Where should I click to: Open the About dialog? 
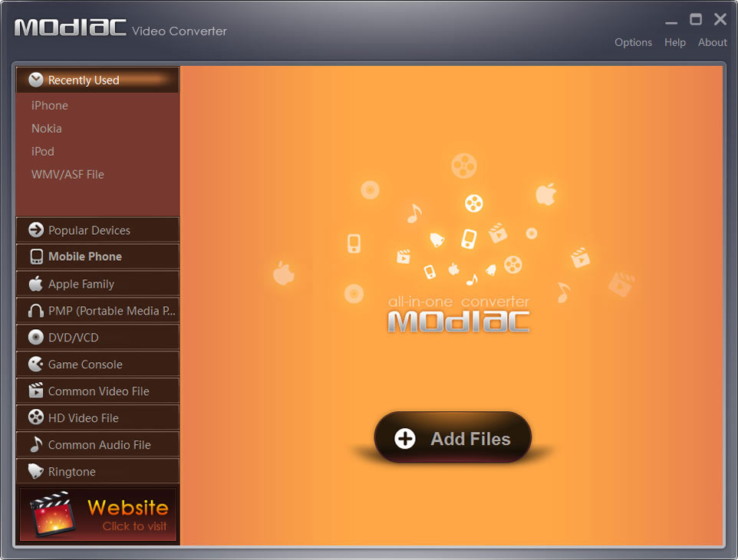[x=712, y=42]
